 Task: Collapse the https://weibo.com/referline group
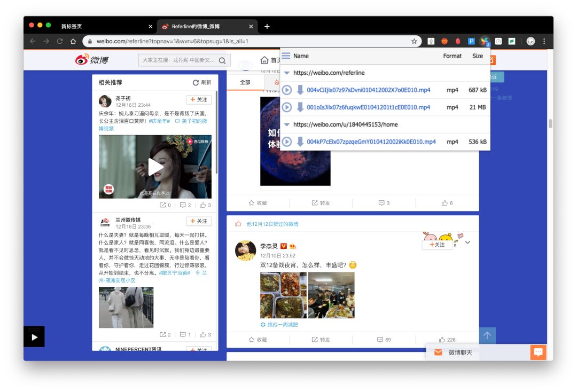(x=287, y=73)
